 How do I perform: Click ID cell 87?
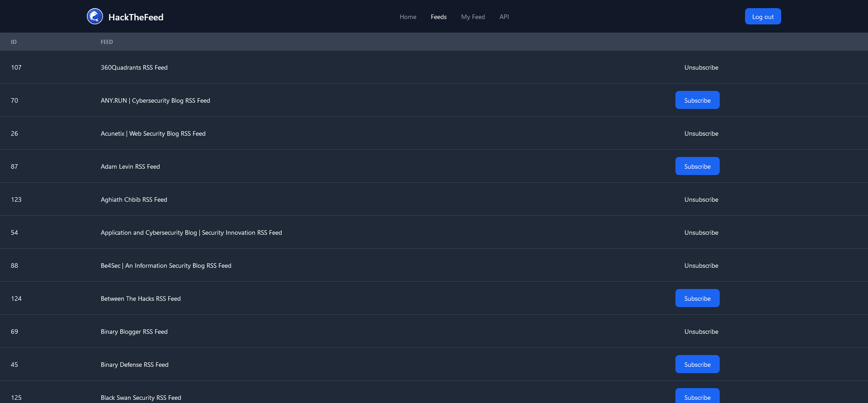coord(14,166)
